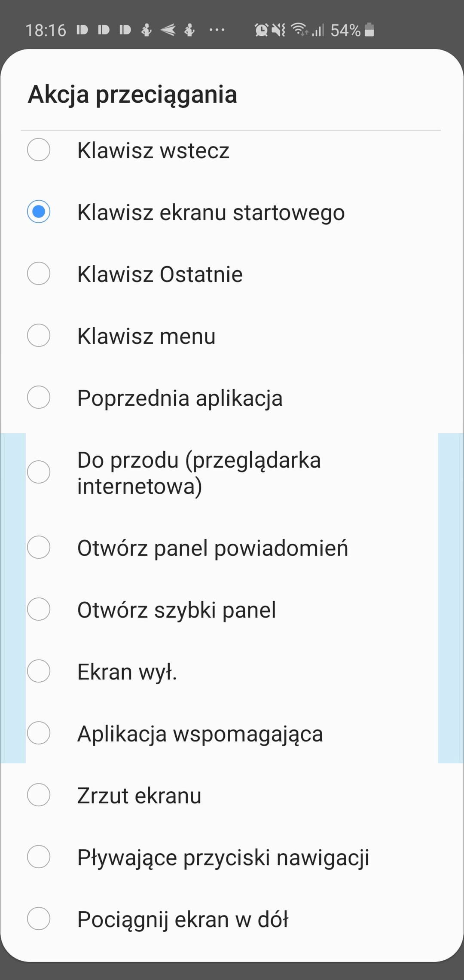
Task: Tap the muted sound status icon
Action: 278,30
